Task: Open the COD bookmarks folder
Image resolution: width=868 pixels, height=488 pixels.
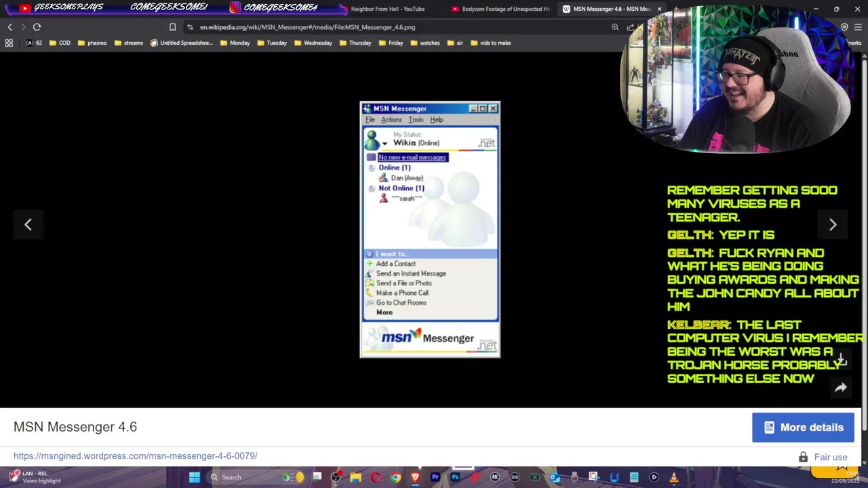Action: tap(60, 43)
